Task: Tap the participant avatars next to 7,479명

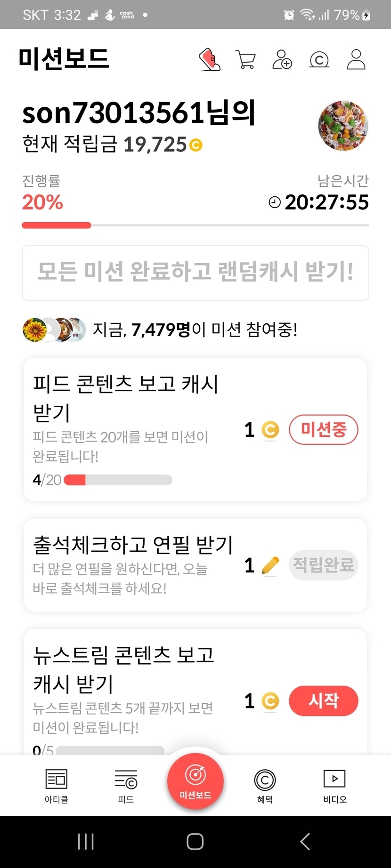Action: coord(55,330)
